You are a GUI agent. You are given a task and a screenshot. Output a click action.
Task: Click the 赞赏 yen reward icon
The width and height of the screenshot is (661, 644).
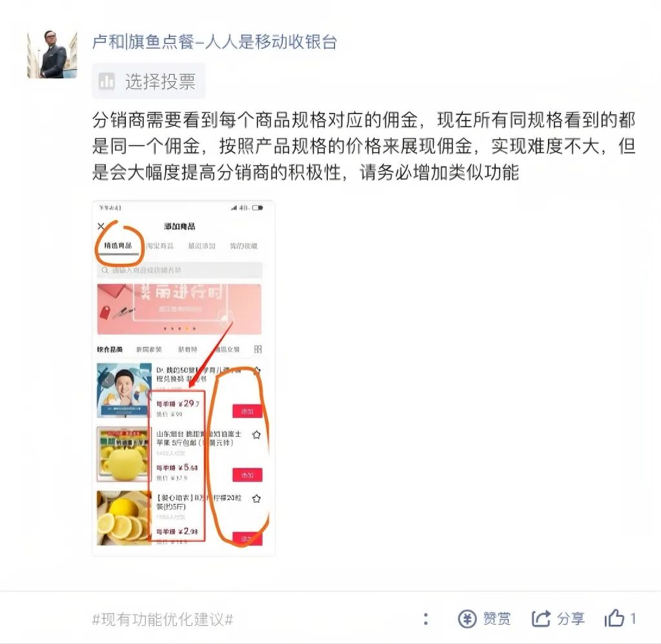click(x=467, y=619)
